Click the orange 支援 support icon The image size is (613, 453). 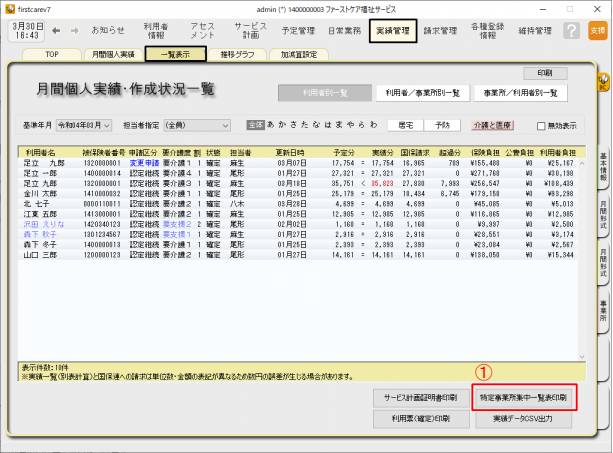(597, 31)
